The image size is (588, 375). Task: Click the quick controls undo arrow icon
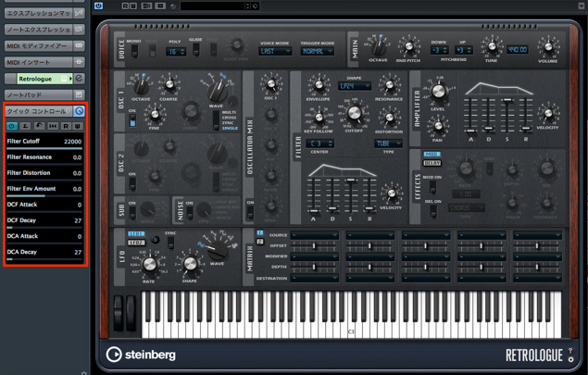[x=39, y=126]
